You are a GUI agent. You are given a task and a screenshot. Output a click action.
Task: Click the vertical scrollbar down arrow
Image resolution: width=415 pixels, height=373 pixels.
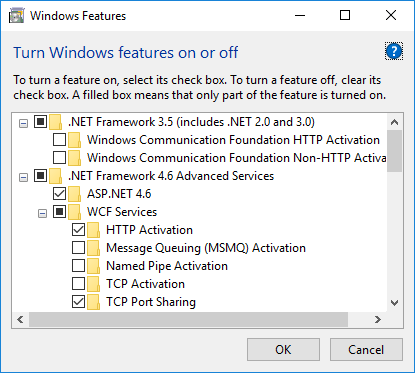tap(395, 303)
